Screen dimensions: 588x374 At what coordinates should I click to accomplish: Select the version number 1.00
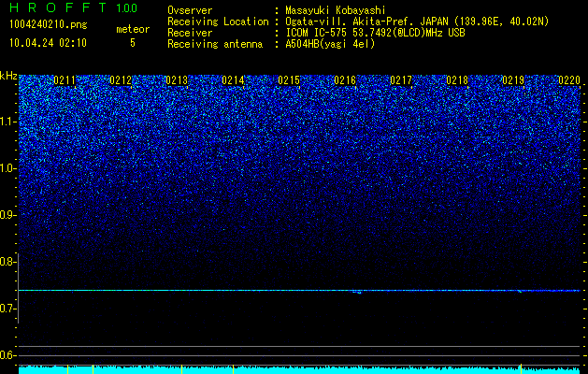126,7
